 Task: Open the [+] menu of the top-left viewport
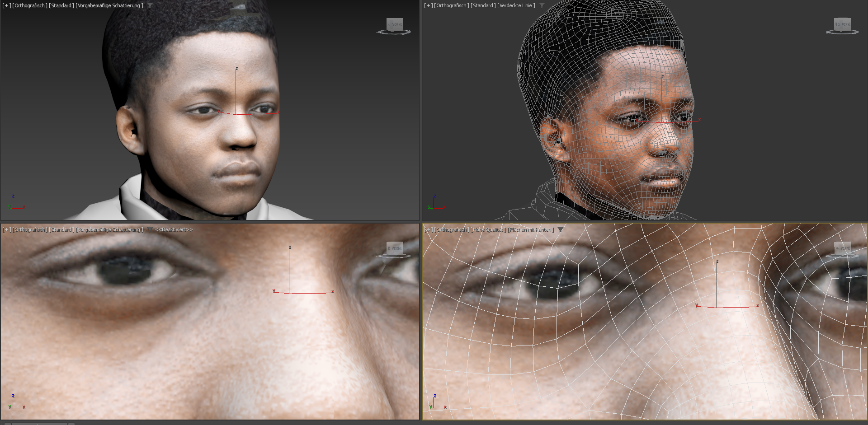tap(6, 5)
